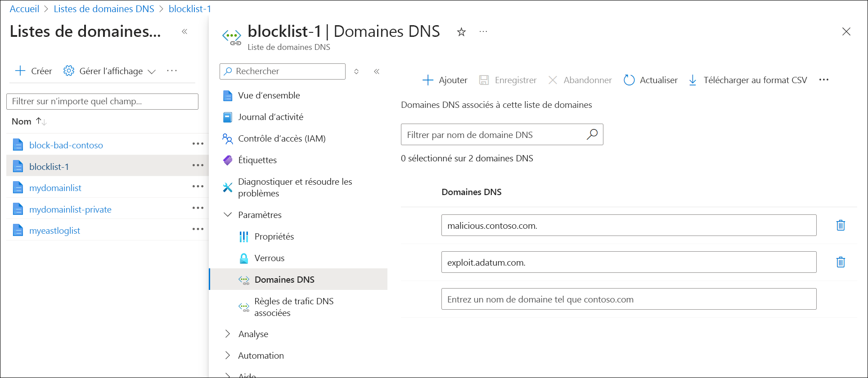Go to Listes de domaines DNS breadcrumb
868x378 pixels.
click(x=104, y=9)
